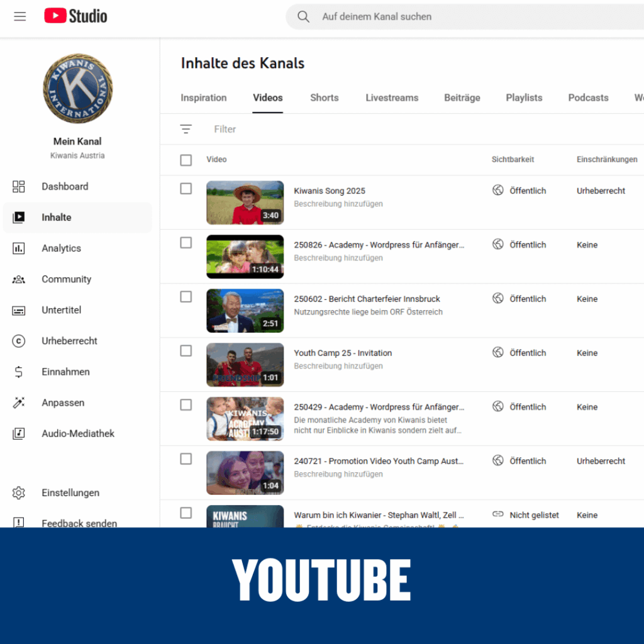This screenshot has width=644, height=644.
Task: Open Einstellungen settings gear
Action: click(x=19, y=493)
